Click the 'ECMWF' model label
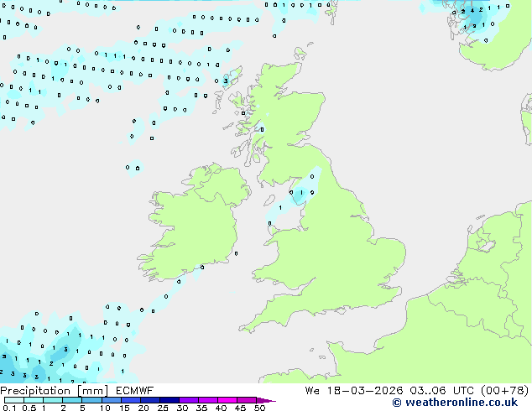Screen dimensions: 532x411 [x=135, y=391]
